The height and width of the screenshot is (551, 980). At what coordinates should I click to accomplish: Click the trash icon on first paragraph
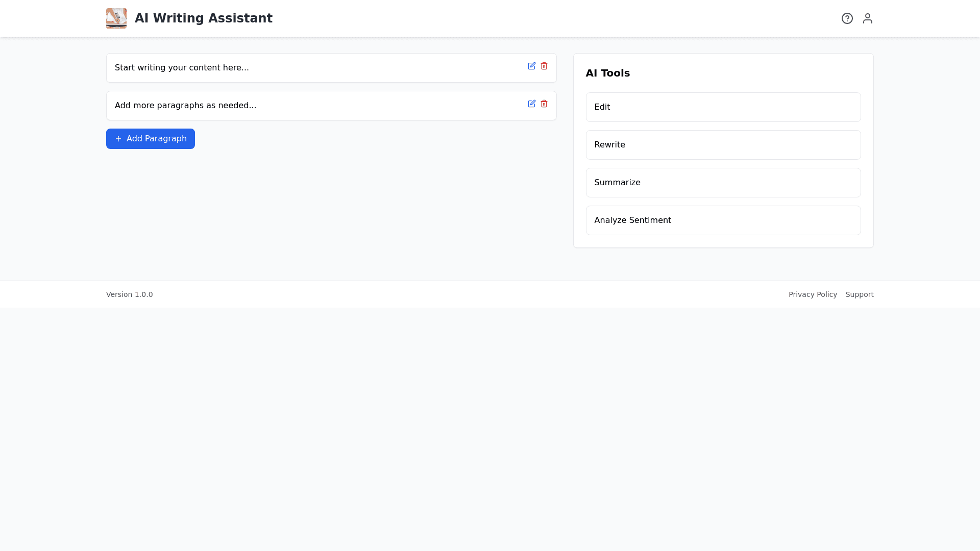(x=544, y=66)
